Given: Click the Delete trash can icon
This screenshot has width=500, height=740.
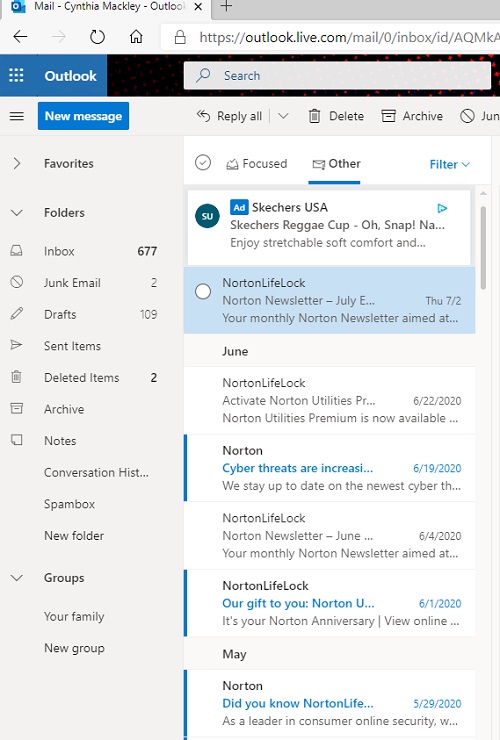Looking at the screenshot, I should point(314,116).
